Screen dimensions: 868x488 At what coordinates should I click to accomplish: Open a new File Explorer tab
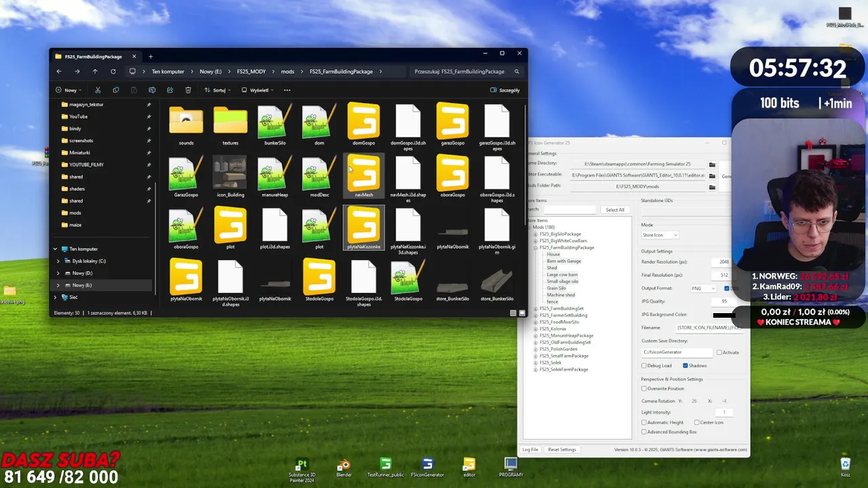click(151, 56)
